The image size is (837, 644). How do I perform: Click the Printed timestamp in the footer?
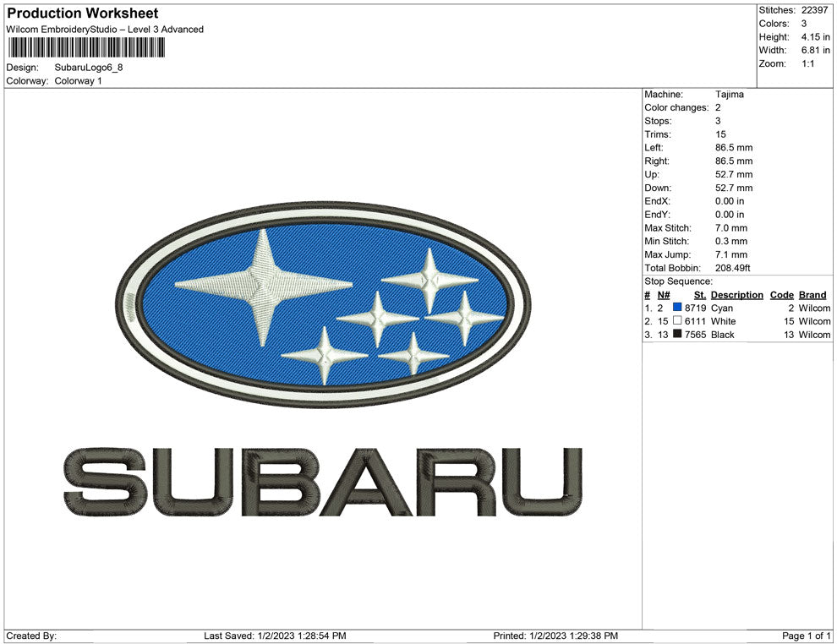click(555, 636)
